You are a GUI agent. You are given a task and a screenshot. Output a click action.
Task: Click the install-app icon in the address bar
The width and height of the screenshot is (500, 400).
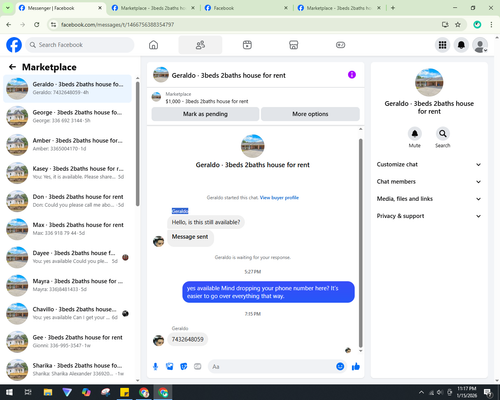coord(445,24)
